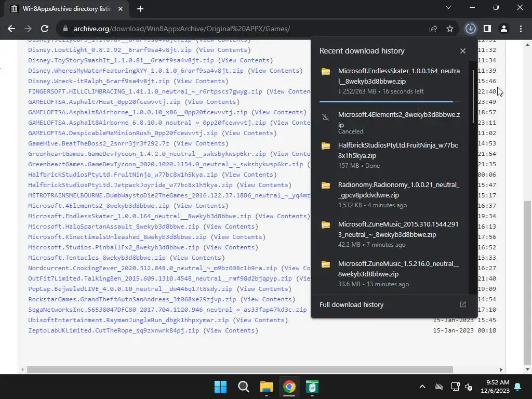Bookmark this page with star icon
The width and height of the screenshot is (532, 399).
click(450, 29)
